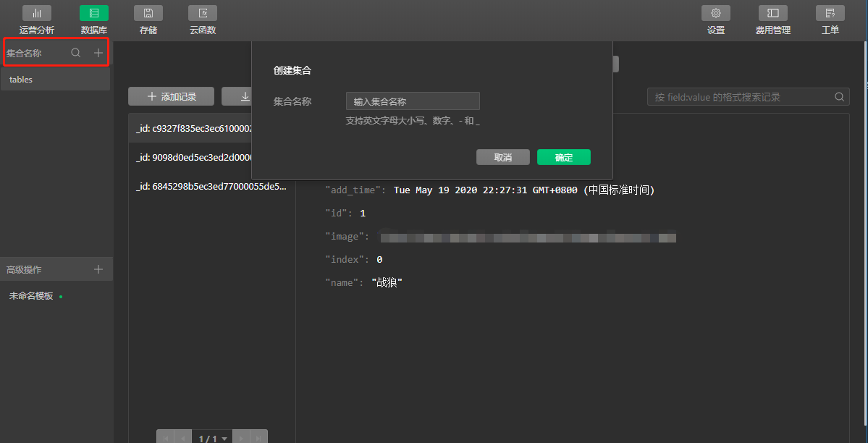868x443 pixels.
Task: Click the plus icon to add collection
Action: coord(98,53)
